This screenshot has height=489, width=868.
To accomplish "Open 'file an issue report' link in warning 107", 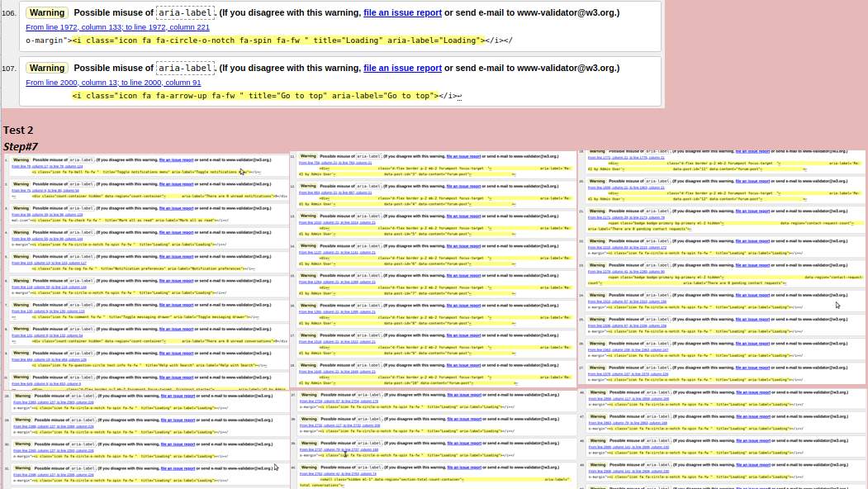I will click(x=402, y=68).
